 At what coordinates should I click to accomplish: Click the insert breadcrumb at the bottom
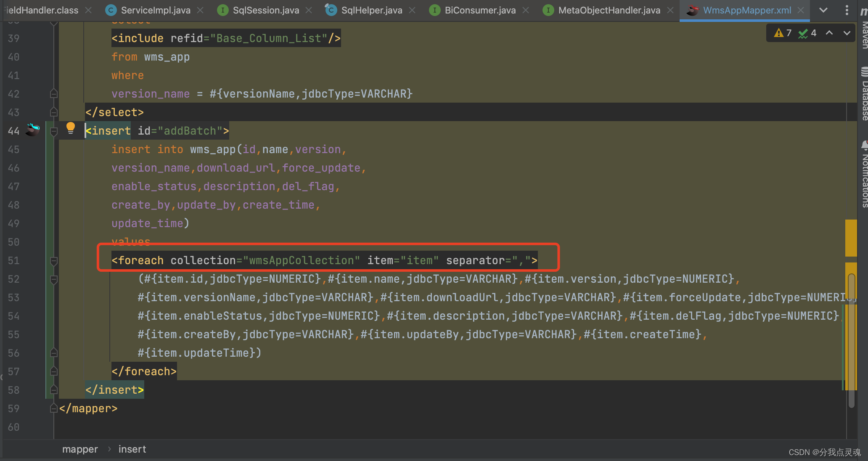pyautogui.click(x=132, y=449)
